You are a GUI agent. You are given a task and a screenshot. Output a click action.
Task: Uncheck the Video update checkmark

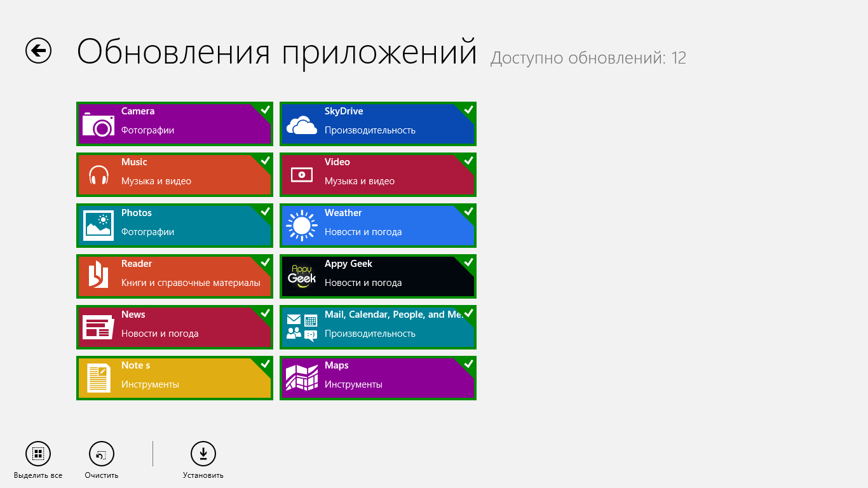click(x=468, y=161)
